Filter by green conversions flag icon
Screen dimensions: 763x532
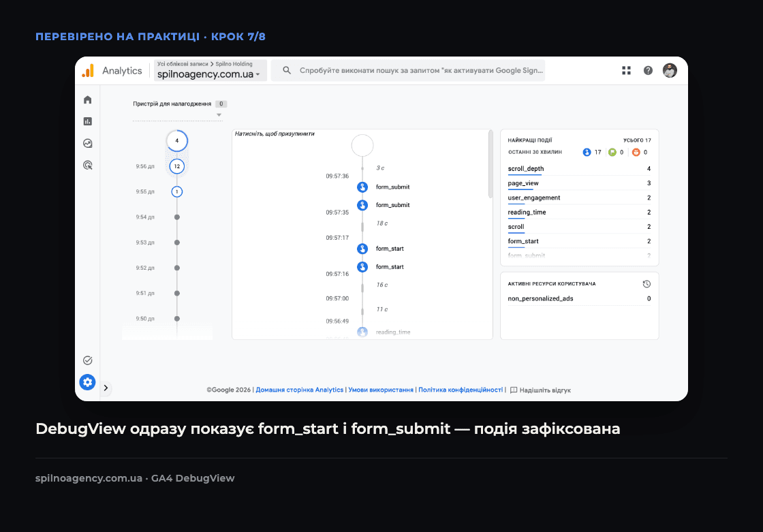point(612,153)
